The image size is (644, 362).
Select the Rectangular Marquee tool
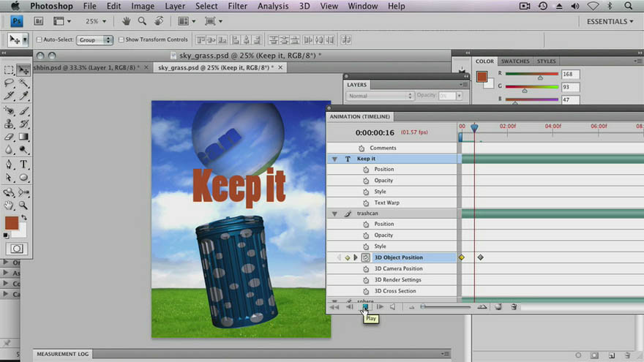[9, 70]
